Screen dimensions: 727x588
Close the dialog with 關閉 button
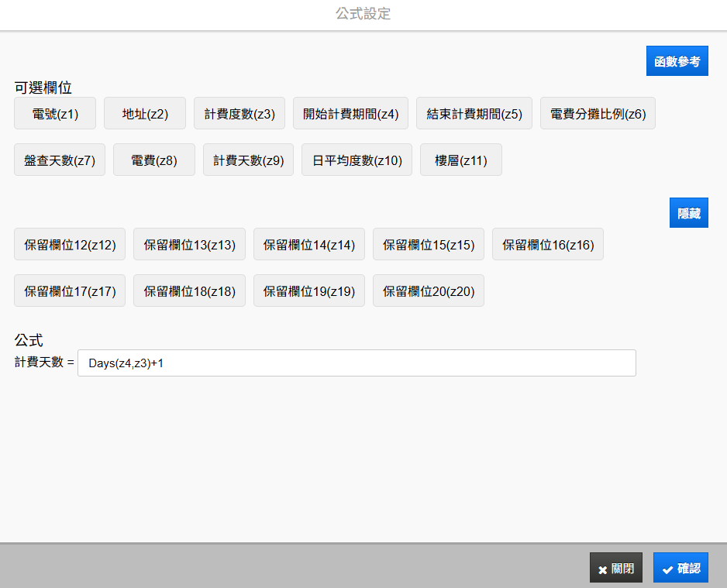point(616,568)
